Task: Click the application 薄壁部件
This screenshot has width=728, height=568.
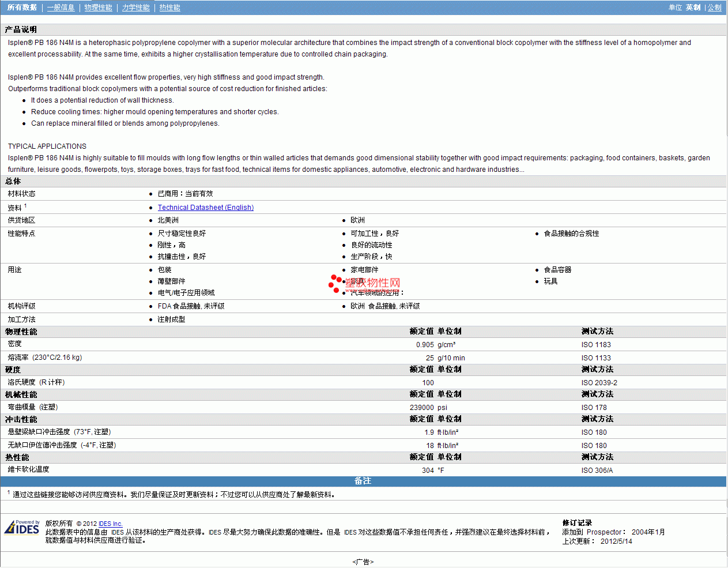Action: [x=171, y=281]
